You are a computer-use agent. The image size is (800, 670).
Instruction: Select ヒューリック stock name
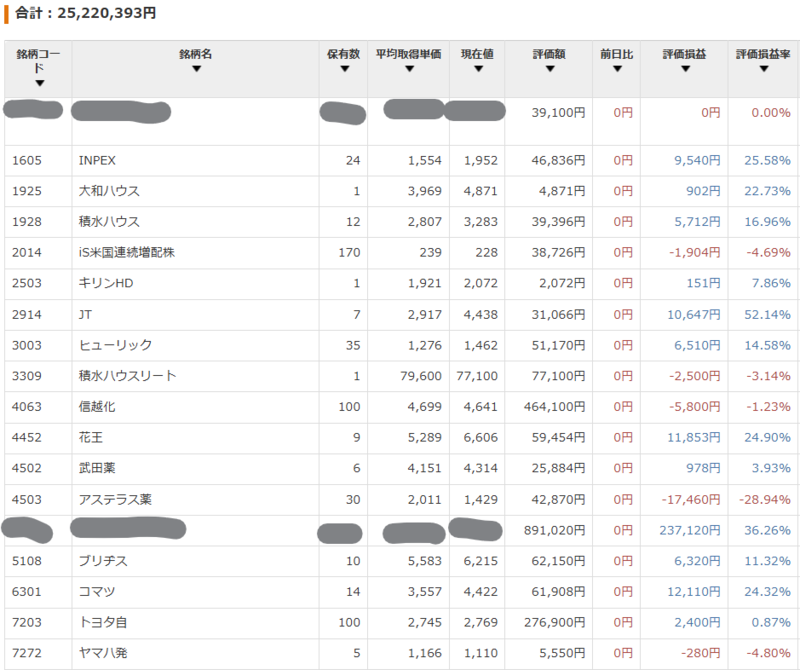(115, 345)
